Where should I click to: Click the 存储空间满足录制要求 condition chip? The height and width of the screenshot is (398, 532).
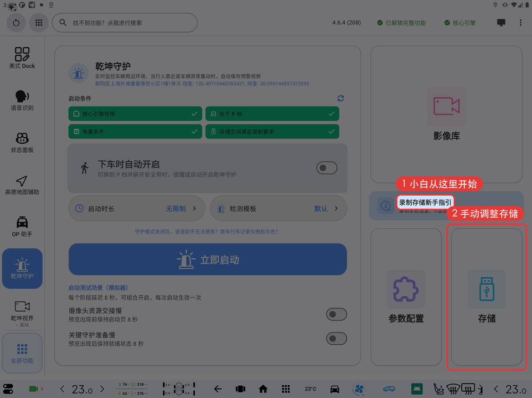pos(272,131)
